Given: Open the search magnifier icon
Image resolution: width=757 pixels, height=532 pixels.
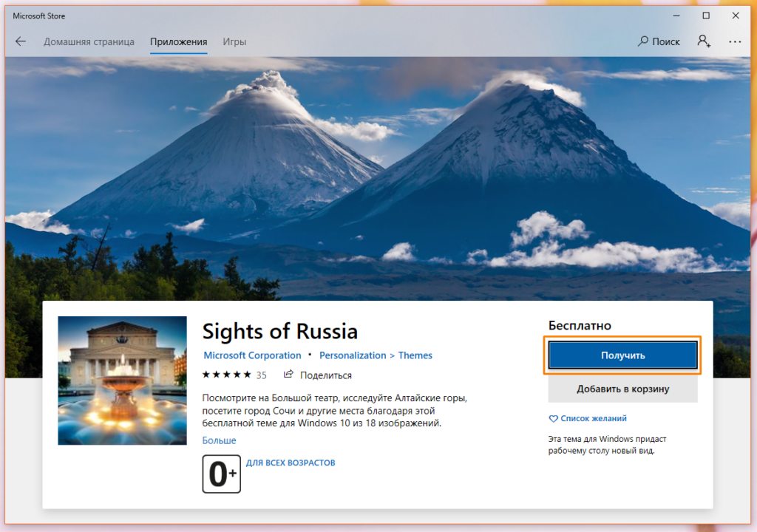Looking at the screenshot, I should click(x=643, y=41).
